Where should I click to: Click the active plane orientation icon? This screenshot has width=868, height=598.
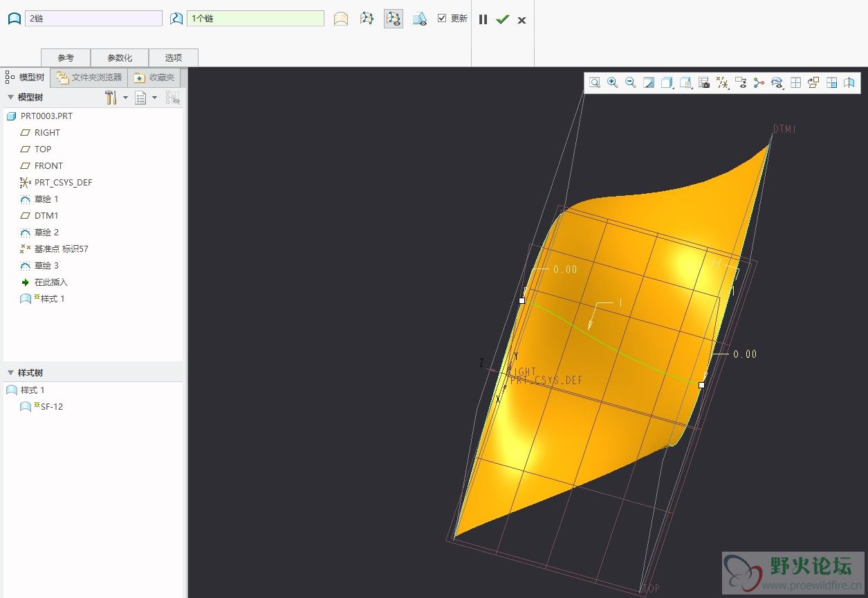pos(813,82)
